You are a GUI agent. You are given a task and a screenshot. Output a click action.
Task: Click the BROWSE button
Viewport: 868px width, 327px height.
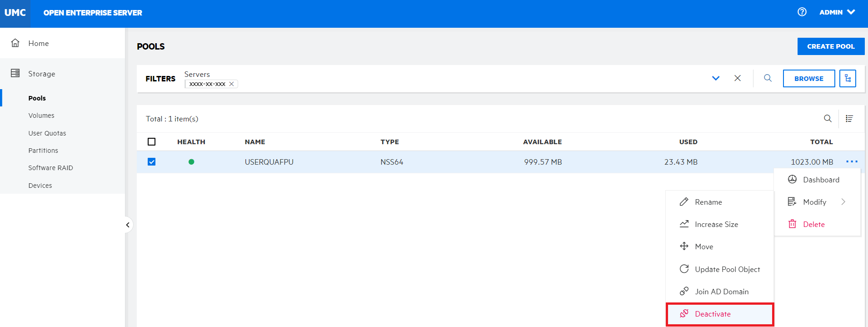pos(808,78)
